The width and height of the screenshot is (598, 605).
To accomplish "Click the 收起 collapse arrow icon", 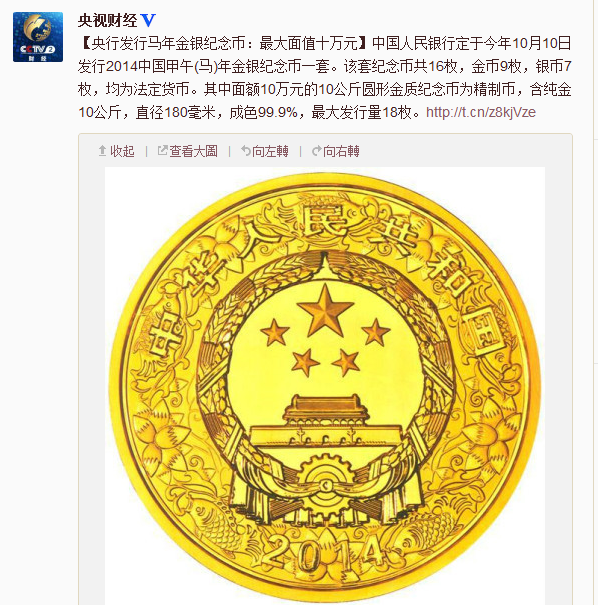I will click(x=102, y=151).
